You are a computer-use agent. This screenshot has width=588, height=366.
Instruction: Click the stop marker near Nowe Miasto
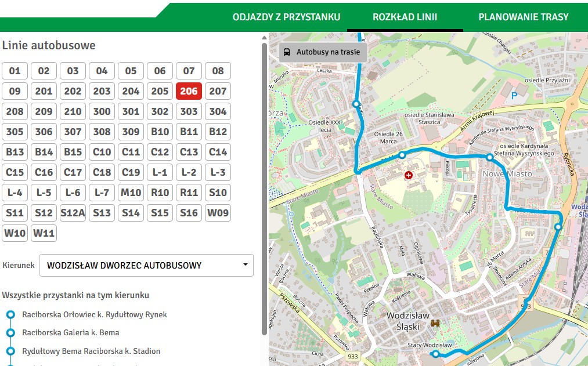click(490, 157)
